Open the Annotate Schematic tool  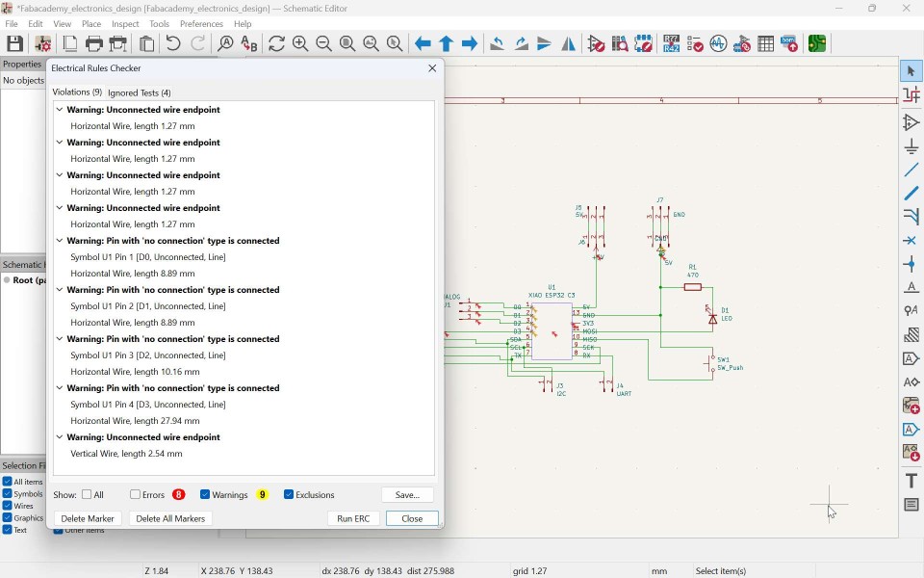point(668,43)
